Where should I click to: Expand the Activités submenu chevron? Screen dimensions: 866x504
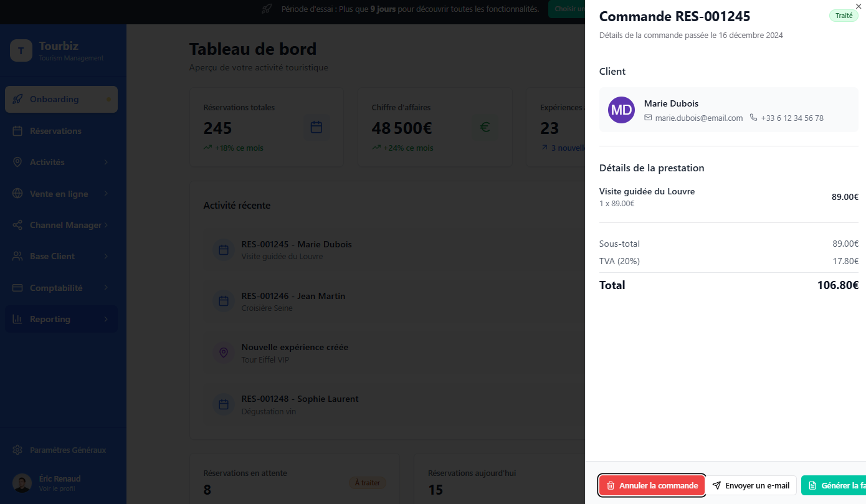106,162
